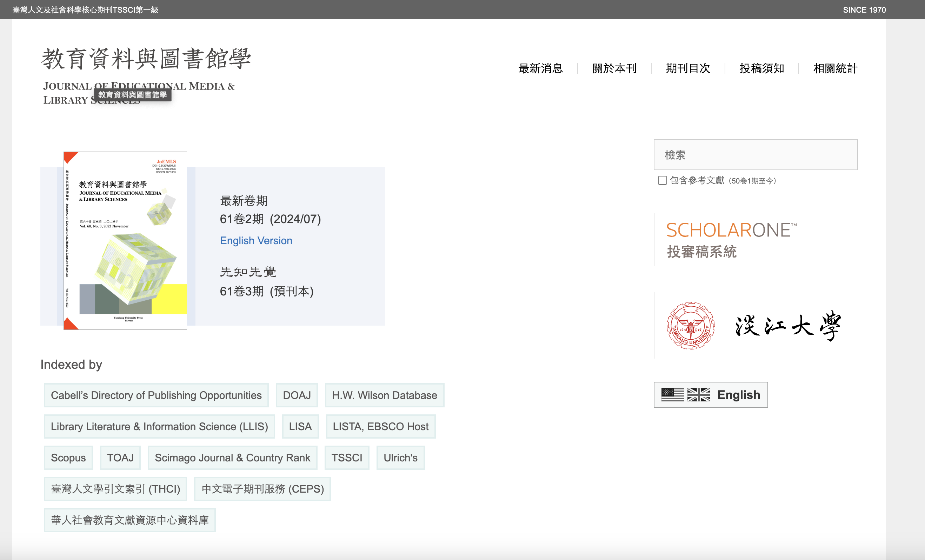Click the journal title logo 教育資料與圖書館學

[x=146, y=59]
